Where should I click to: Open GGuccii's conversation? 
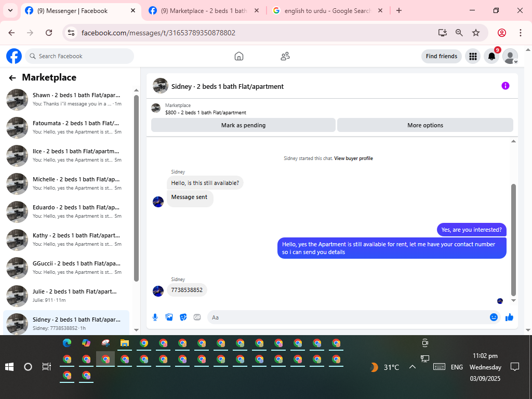[x=66, y=268]
